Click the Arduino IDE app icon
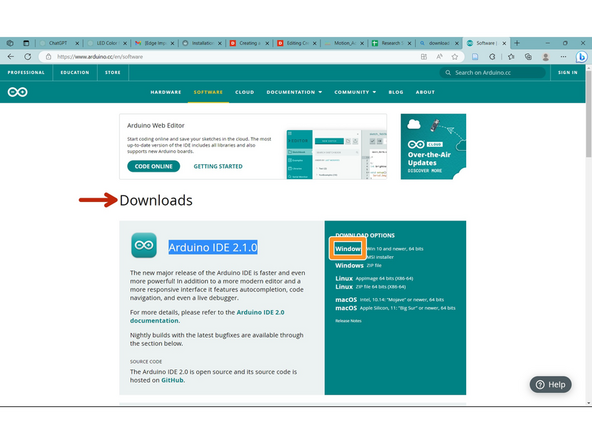The width and height of the screenshot is (592, 444). tap(144, 245)
